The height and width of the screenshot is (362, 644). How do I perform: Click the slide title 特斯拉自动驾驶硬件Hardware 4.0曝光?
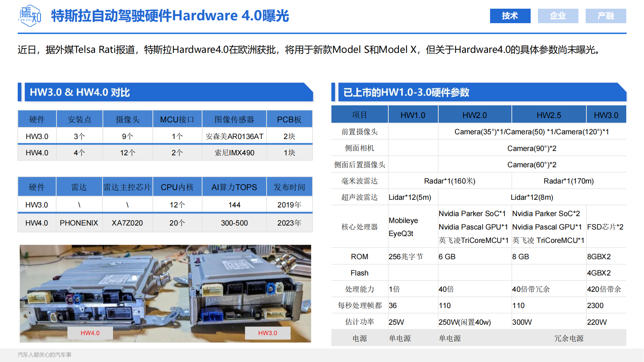click(170, 16)
